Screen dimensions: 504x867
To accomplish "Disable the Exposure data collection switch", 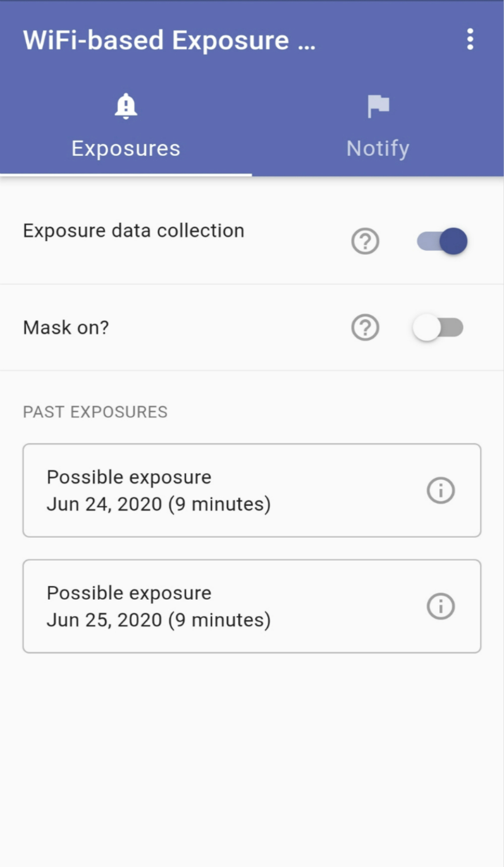I will click(442, 241).
